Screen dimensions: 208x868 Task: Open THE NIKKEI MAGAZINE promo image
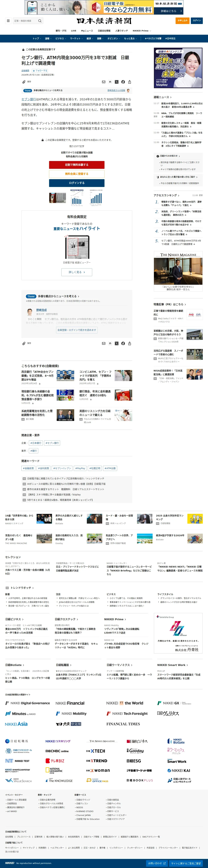point(178,271)
